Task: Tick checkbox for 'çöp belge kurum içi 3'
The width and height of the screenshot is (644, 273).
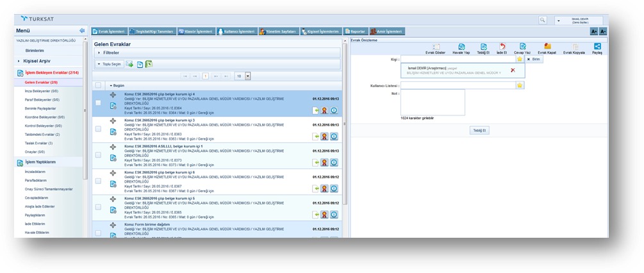Action: coord(98,129)
